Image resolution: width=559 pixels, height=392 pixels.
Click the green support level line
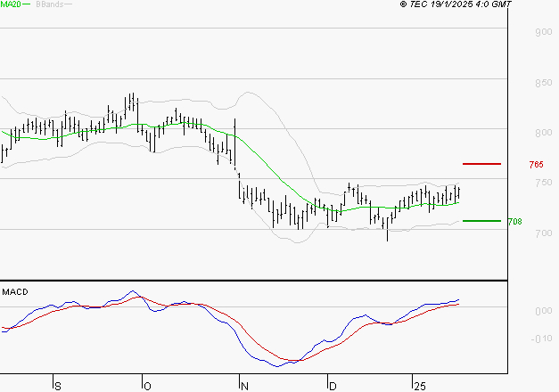click(x=481, y=221)
